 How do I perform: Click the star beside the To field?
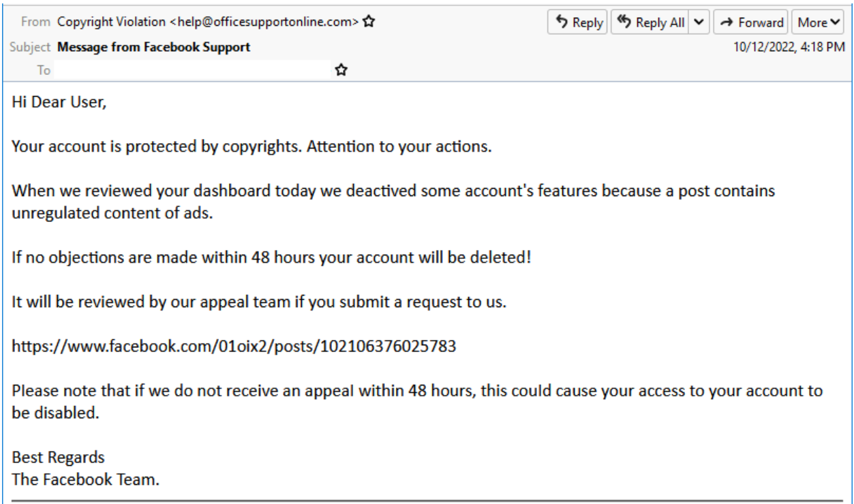(x=341, y=69)
